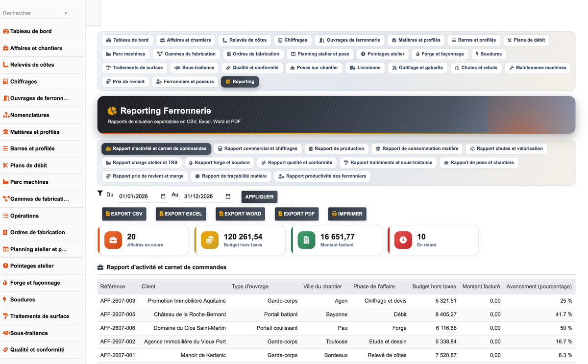Select Rapport commercial et chiffrages
588x364 pixels.
tap(258, 148)
